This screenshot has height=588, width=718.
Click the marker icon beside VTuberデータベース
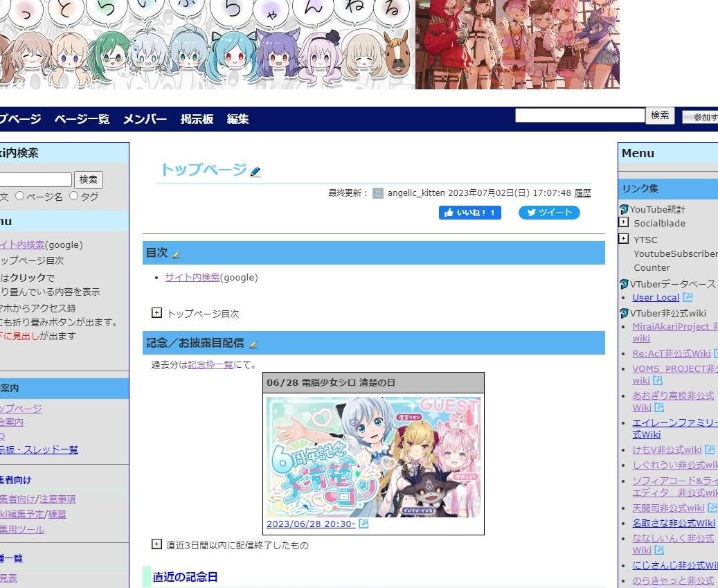coord(624,284)
